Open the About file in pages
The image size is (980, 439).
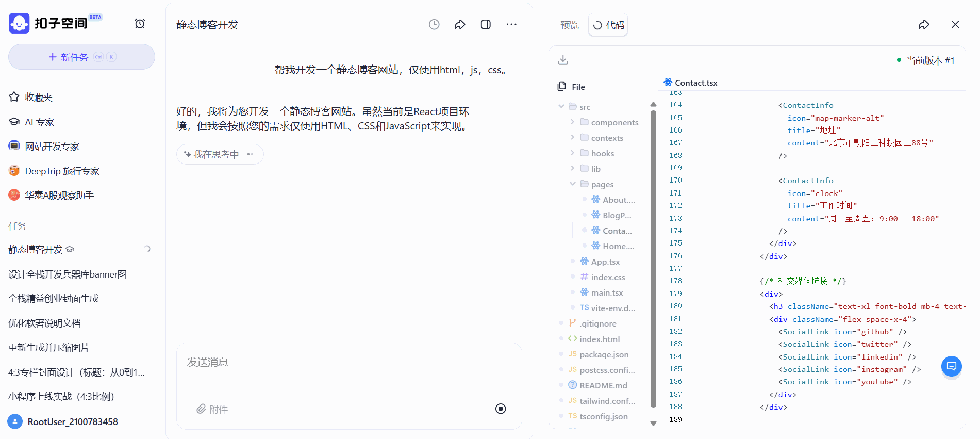pos(613,200)
